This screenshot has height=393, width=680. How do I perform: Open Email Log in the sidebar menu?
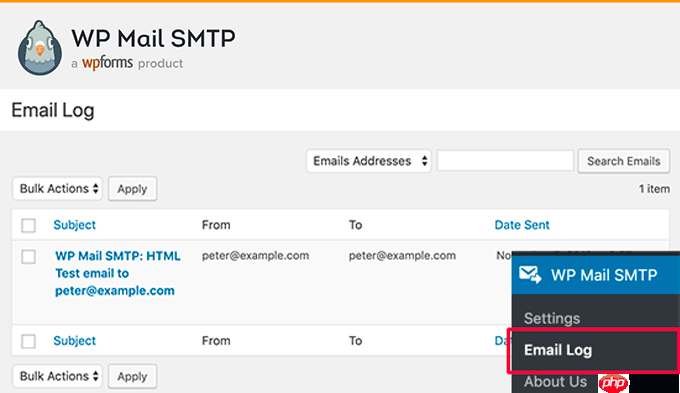(558, 350)
